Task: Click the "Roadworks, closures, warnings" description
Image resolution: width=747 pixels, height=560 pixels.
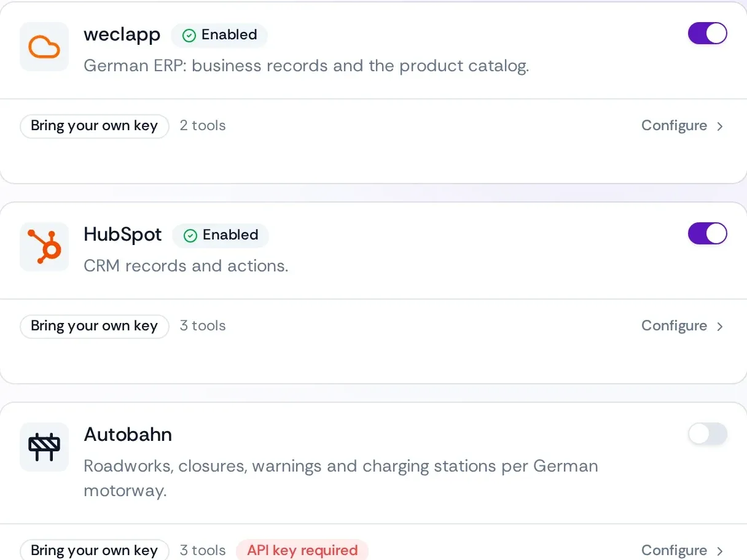Action: (x=341, y=479)
